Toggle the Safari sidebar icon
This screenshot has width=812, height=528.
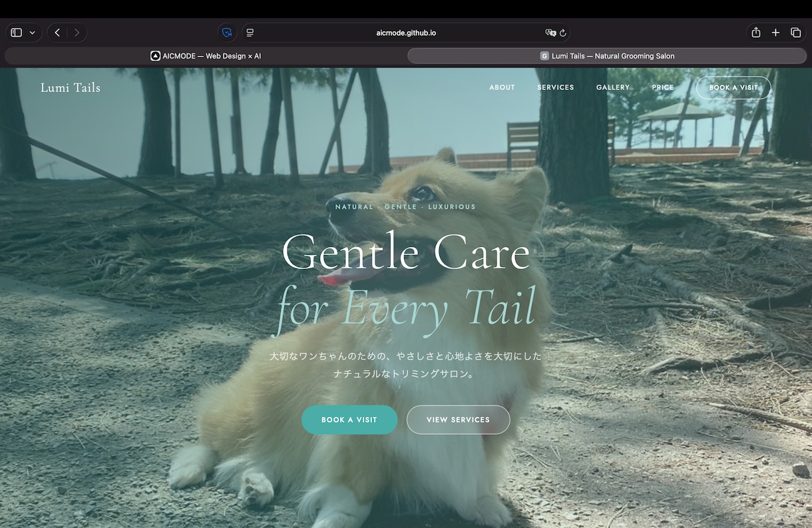[x=17, y=33]
